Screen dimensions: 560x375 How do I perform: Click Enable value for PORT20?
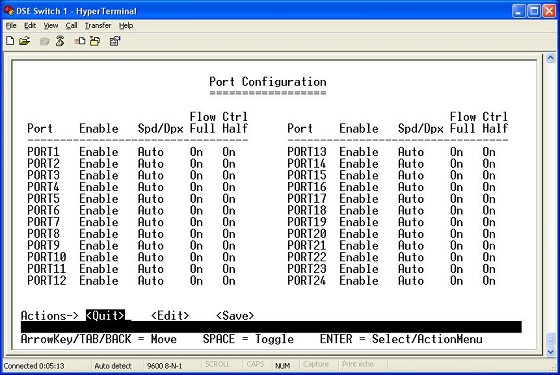click(359, 234)
